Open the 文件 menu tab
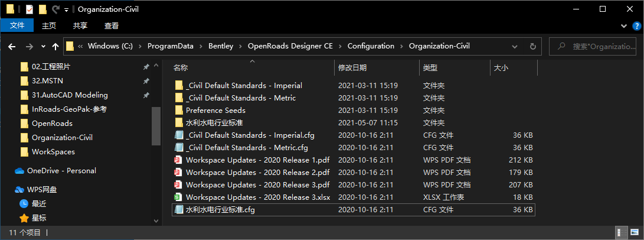This screenshot has height=240, width=644. pos(17,25)
